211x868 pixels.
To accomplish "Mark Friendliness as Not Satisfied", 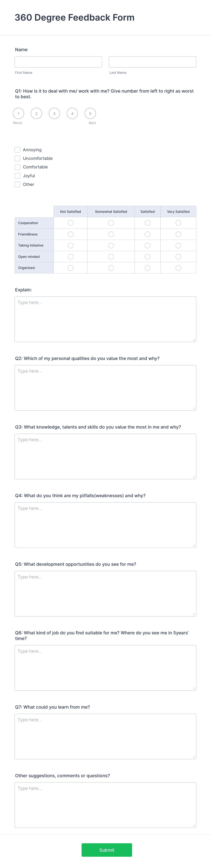I will click(71, 234).
